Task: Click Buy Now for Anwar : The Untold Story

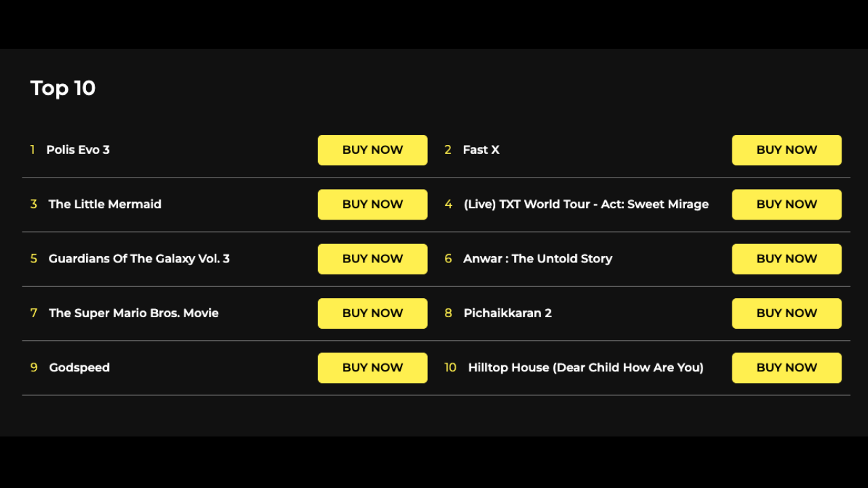Action: coord(787,258)
